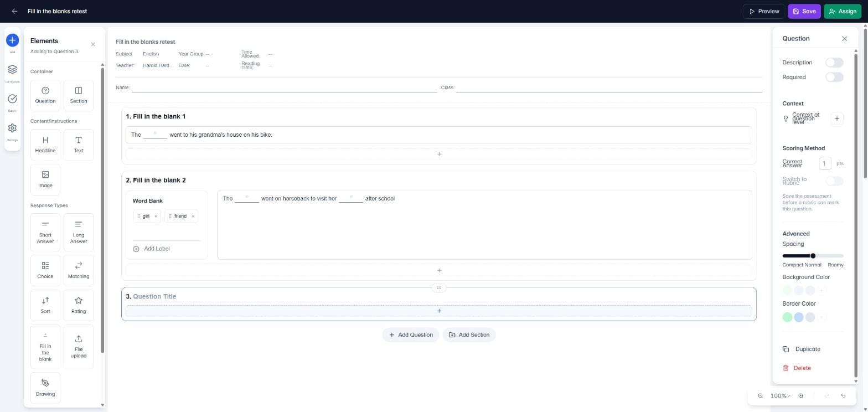The image size is (868, 412).
Task: Zoom in with the magnifier plus icon
Action: pos(801,396)
